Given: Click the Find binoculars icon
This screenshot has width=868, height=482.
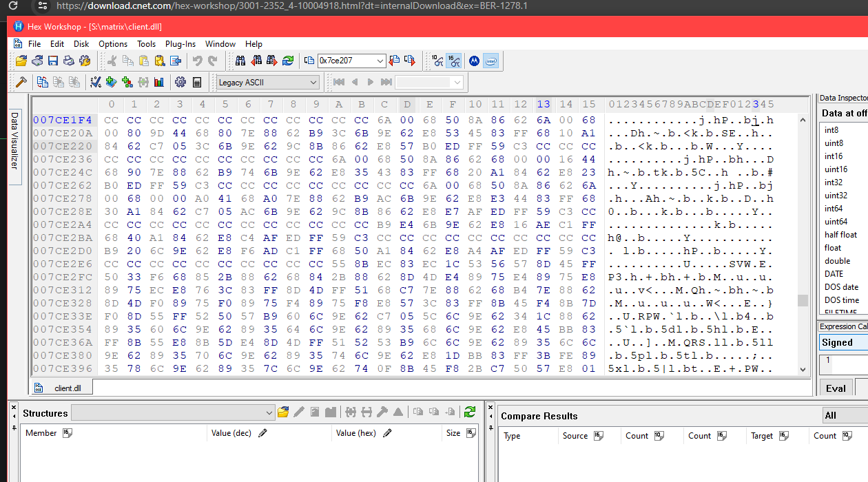Looking at the screenshot, I should click(240, 61).
